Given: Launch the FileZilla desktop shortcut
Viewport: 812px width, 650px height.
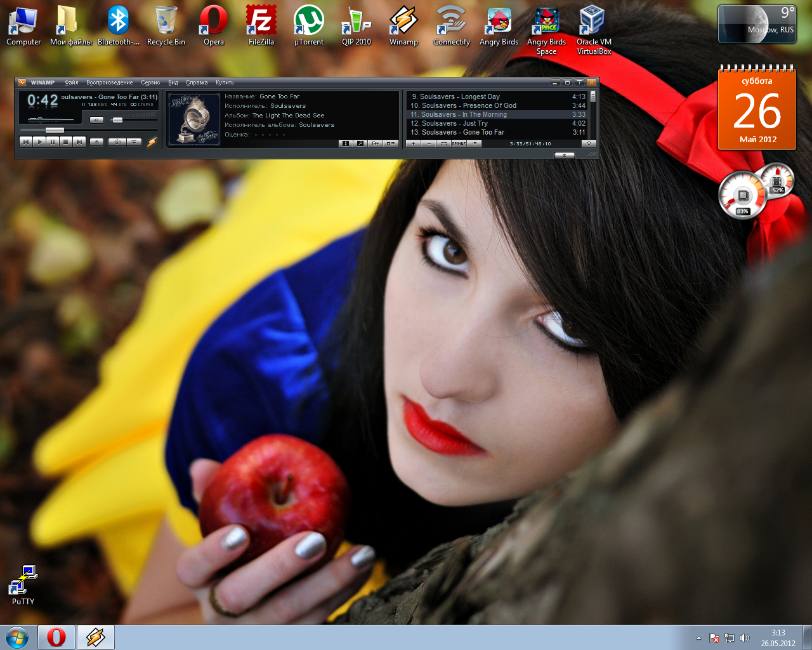Looking at the screenshot, I should coord(261,27).
